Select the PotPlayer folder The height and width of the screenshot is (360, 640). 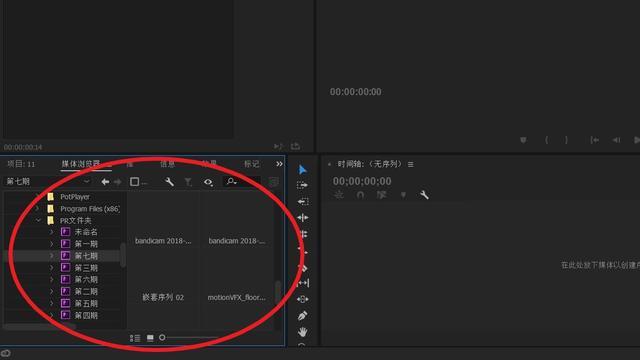tap(75, 197)
